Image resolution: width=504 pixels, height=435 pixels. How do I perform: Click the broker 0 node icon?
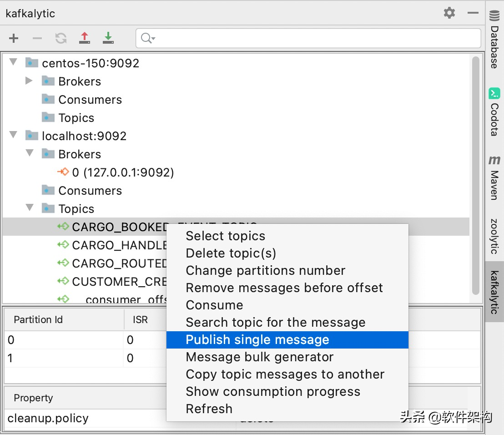tap(63, 172)
